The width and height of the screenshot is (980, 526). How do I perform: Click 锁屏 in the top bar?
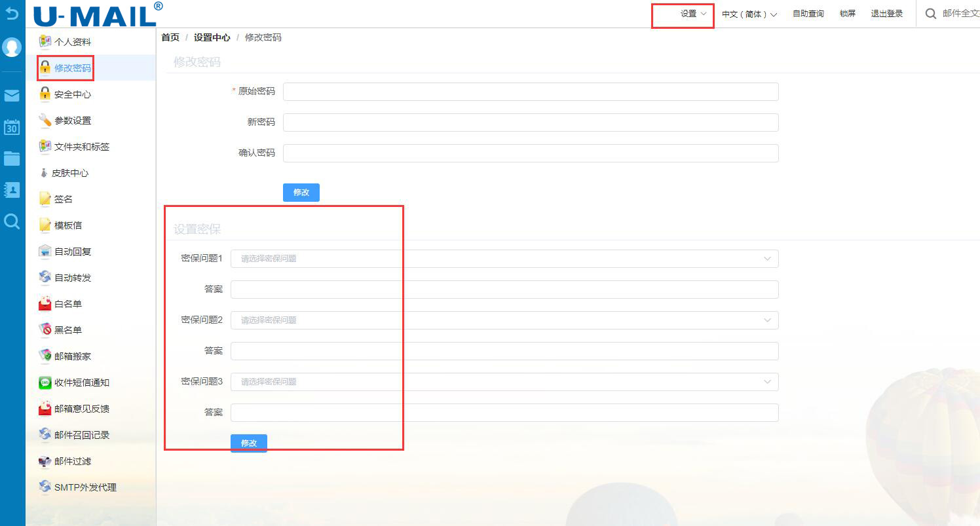[847, 14]
